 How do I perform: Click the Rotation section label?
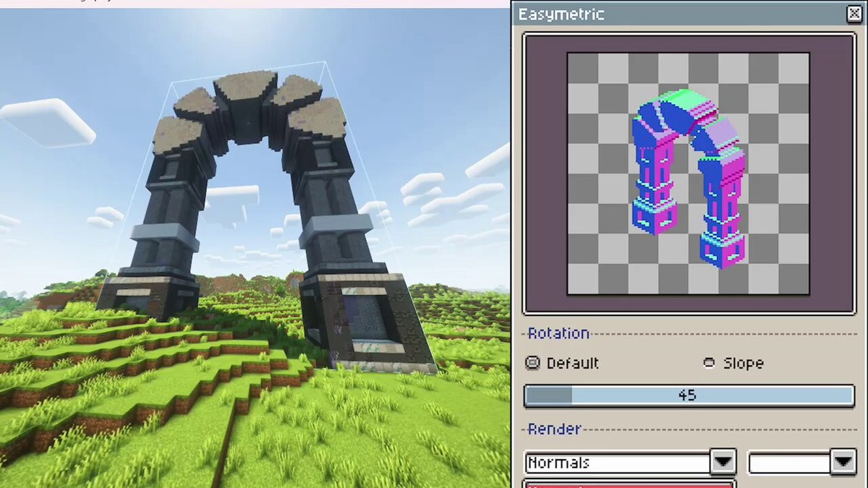(x=558, y=333)
